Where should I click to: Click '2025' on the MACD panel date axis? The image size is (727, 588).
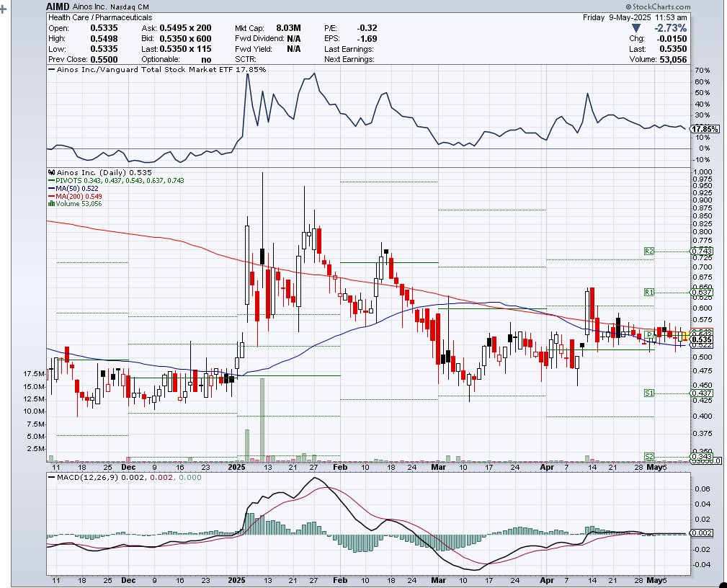pyautogui.click(x=237, y=581)
